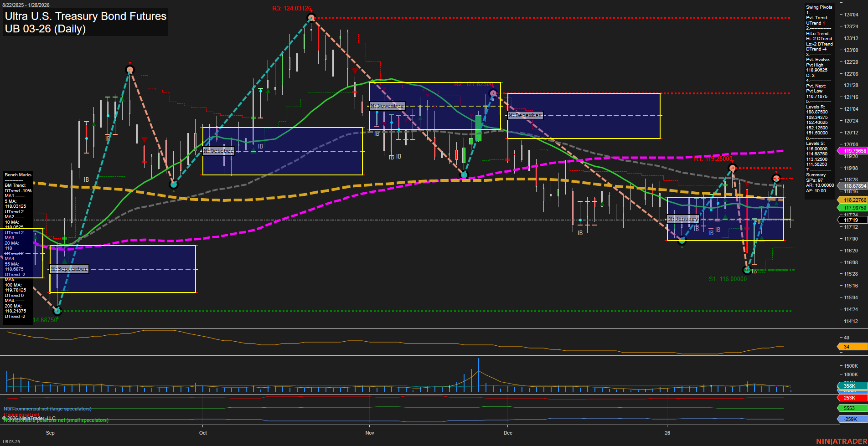This screenshot has width=868, height=446.
Task: Toggle the Non-commercial net legend entry
Action: [x=47, y=409]
